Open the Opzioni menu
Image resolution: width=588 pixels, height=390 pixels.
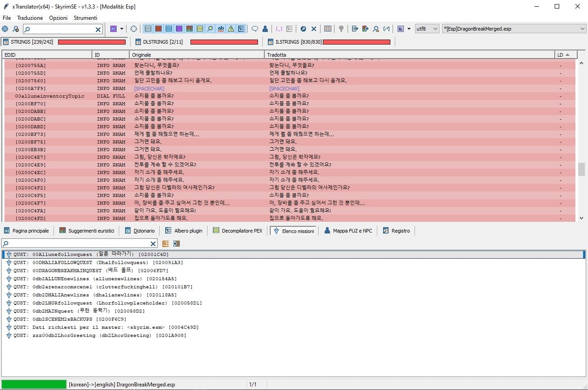click(x=59, y=18)
